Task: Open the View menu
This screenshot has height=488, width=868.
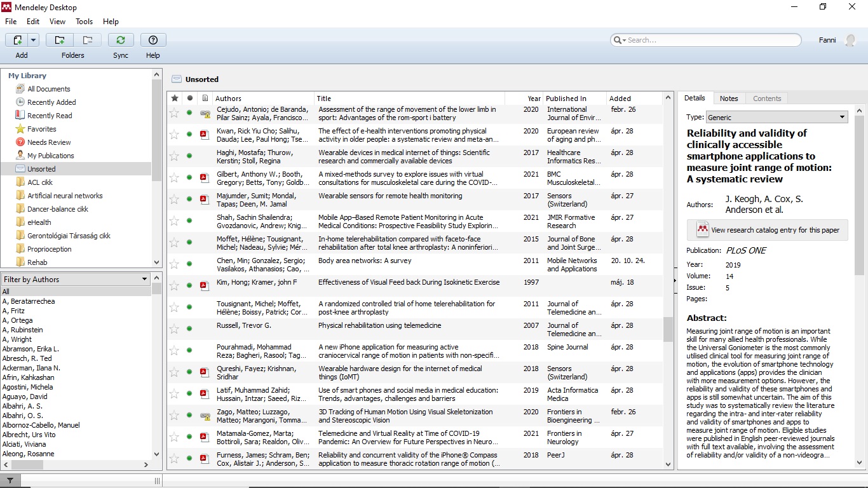Action: [x=57, y=22]
